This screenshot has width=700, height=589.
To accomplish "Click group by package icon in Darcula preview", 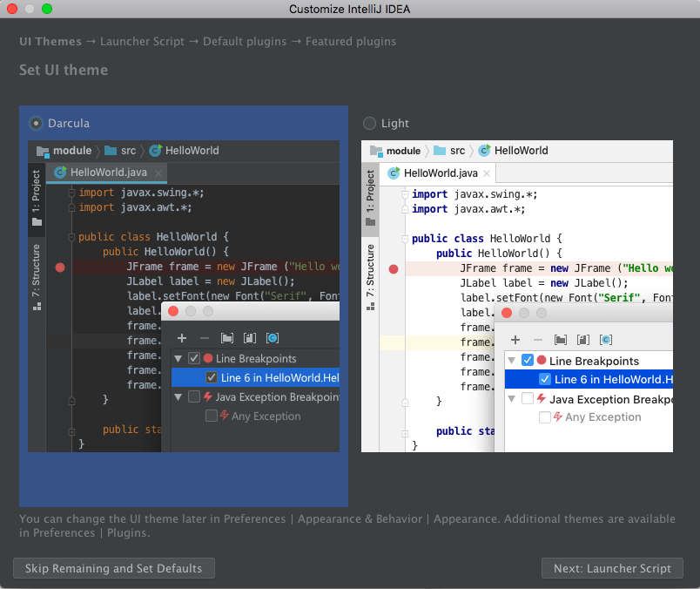I will coord(226,338).
